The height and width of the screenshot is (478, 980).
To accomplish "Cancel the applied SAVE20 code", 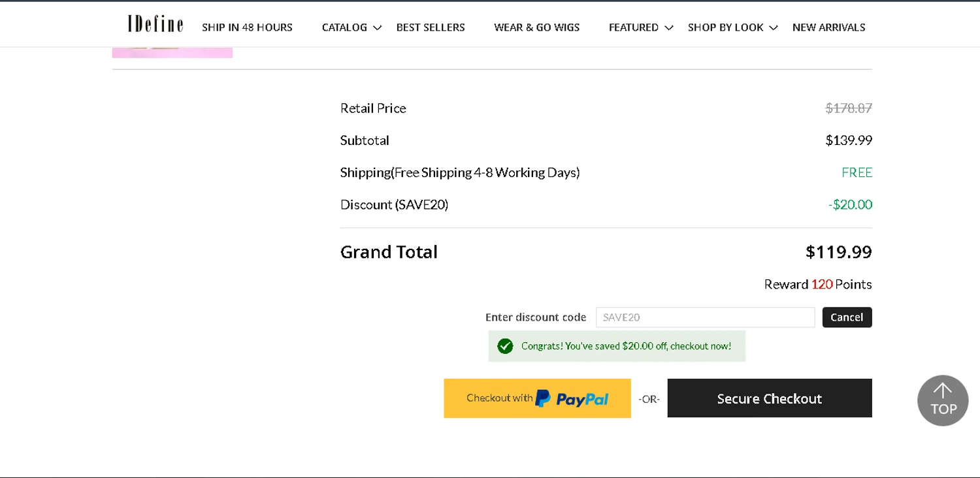I will (847, 317).
